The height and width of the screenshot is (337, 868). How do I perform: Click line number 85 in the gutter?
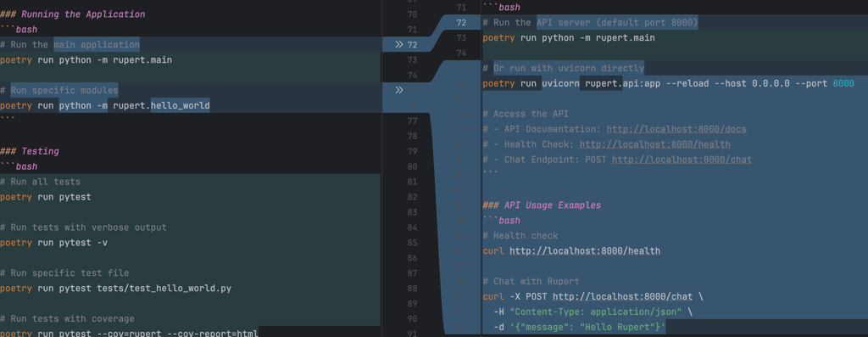click(412, 243)
